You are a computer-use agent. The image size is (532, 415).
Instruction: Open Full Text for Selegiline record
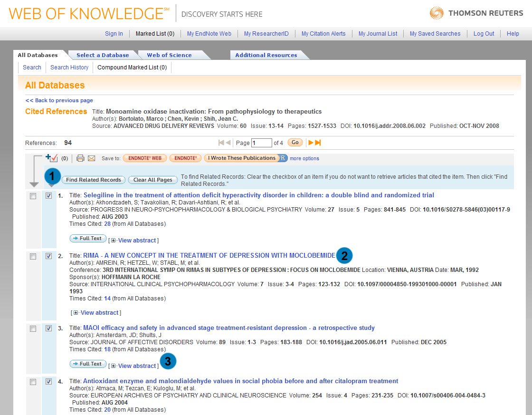(88, 239)
